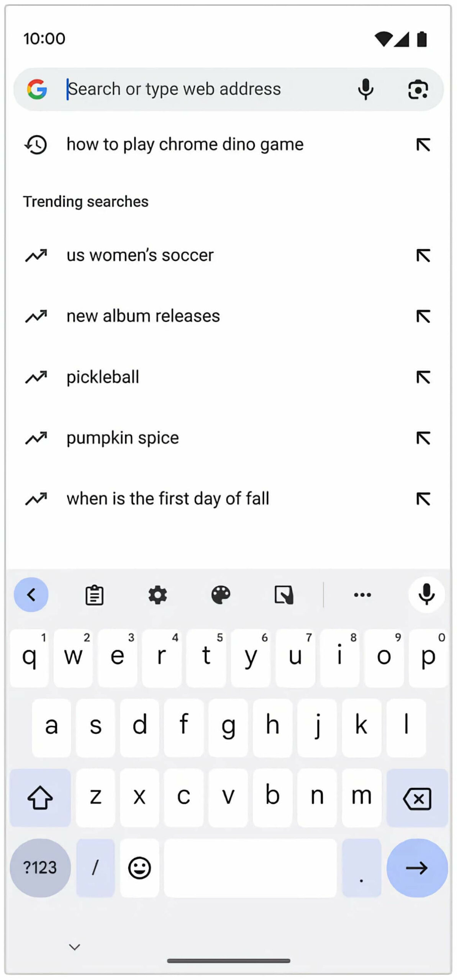
Task: Open the emoji keyboard
Action: pyautogui.click(x=139, y=867)
